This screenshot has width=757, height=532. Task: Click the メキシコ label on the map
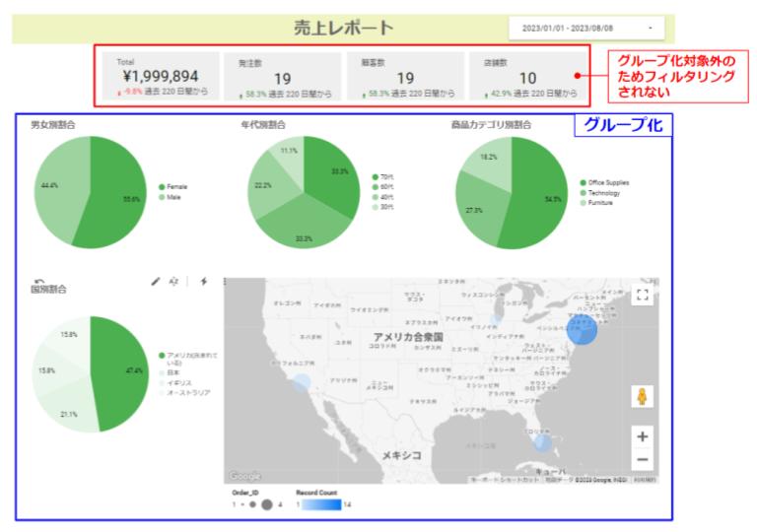coord(402,455)
